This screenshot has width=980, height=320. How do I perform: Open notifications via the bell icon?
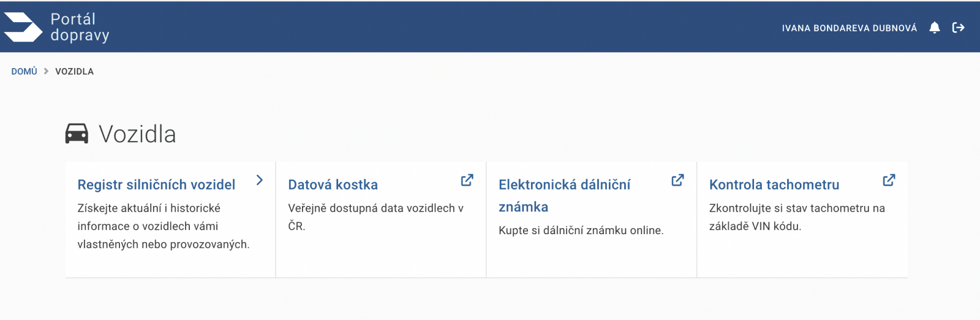point(935,28)
